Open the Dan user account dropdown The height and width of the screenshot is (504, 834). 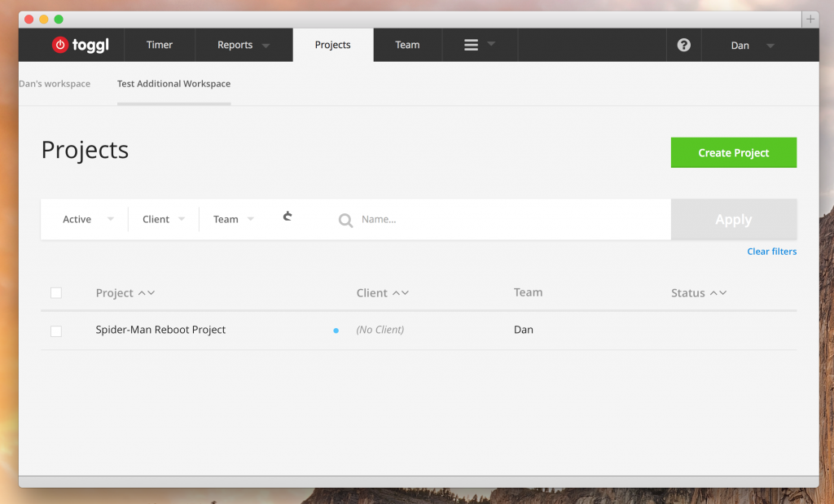(751, 46)
